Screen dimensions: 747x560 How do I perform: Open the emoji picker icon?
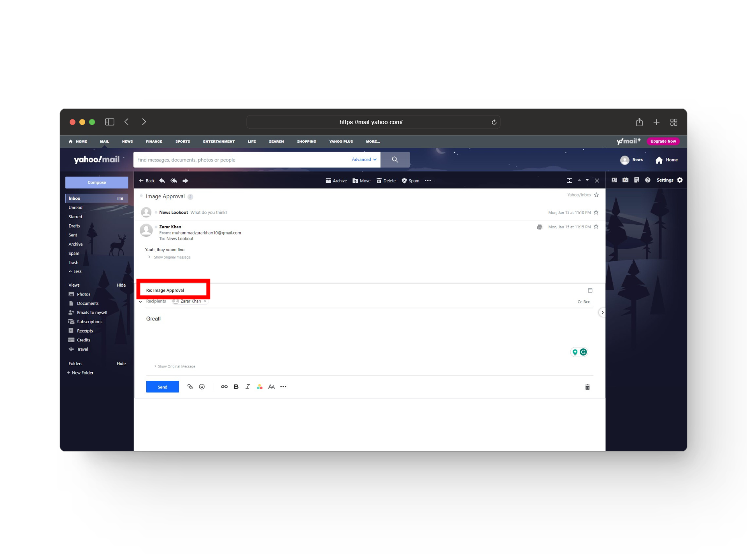(x=202, y=387)
